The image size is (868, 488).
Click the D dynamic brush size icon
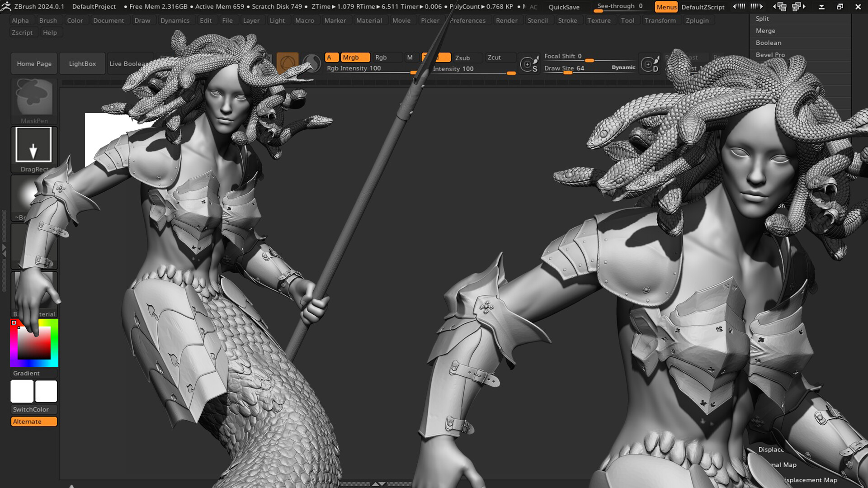point(650,64)
